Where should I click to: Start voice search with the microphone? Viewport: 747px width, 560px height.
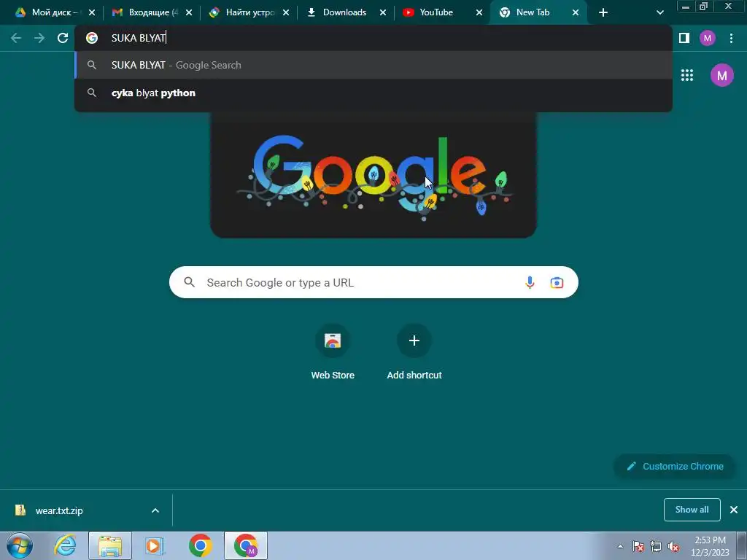coord(530,282)
